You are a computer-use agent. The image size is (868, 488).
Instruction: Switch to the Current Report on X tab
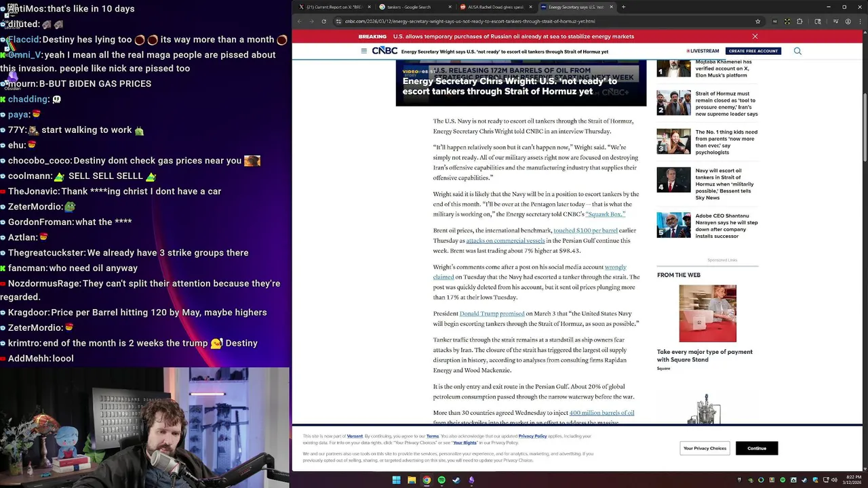334,7
